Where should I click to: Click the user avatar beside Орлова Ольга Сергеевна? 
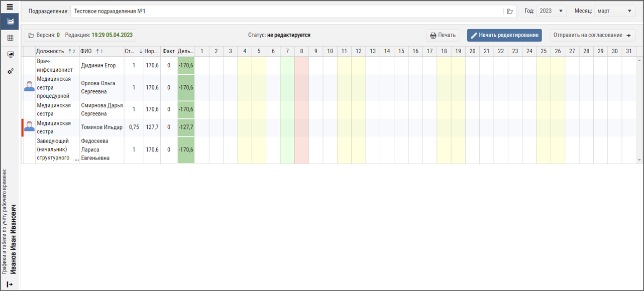click(x=29, y=87)
